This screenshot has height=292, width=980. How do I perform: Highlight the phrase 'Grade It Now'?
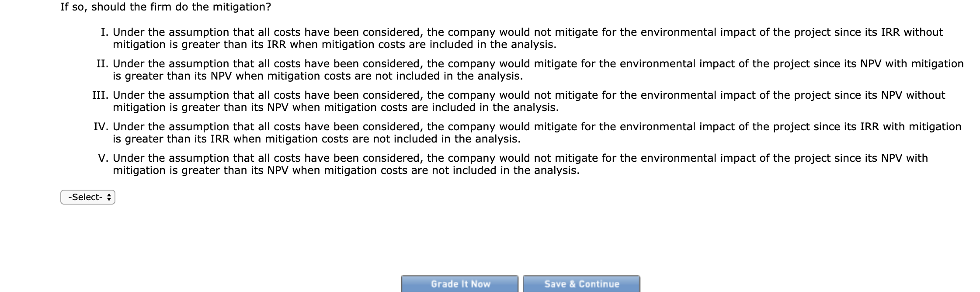459,284
